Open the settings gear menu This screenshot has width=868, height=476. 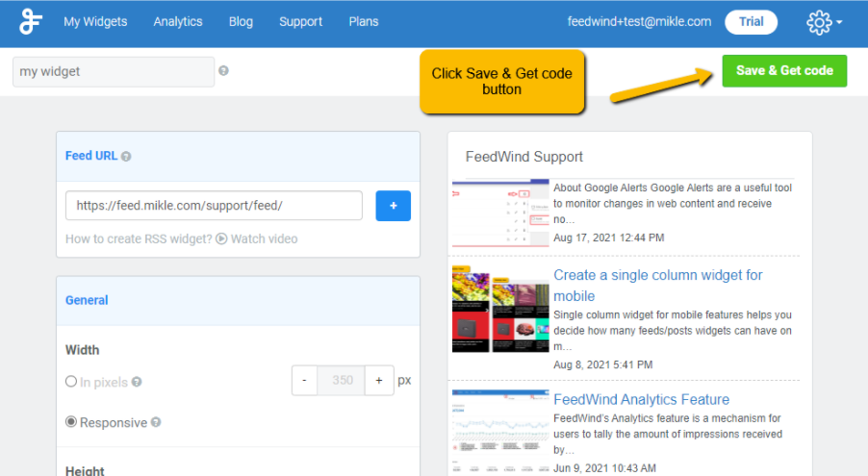point(824,23)
